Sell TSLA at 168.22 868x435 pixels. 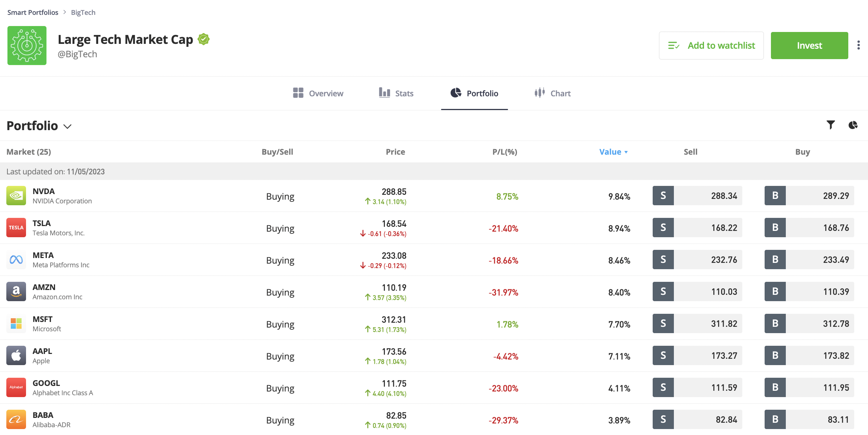coord(697,228)
